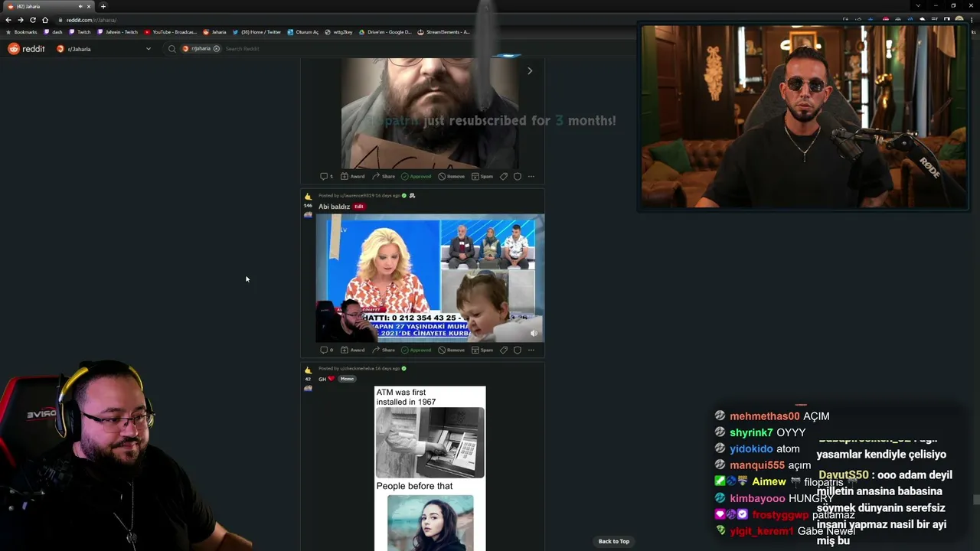Expand the r/Jaharia community dropdown
The image size is (980, 551).
[149, 49]
